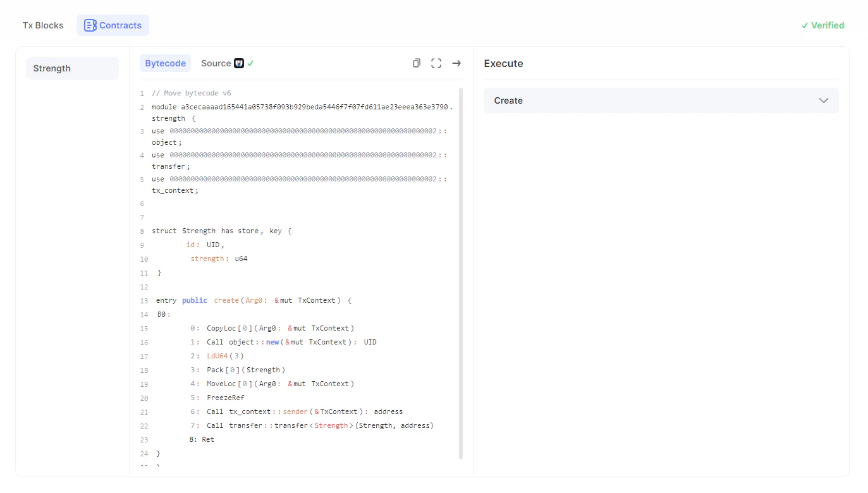Click the 'tx_context;' import text
This screenshot has height=493, width=868.
[x=175, y=190]
